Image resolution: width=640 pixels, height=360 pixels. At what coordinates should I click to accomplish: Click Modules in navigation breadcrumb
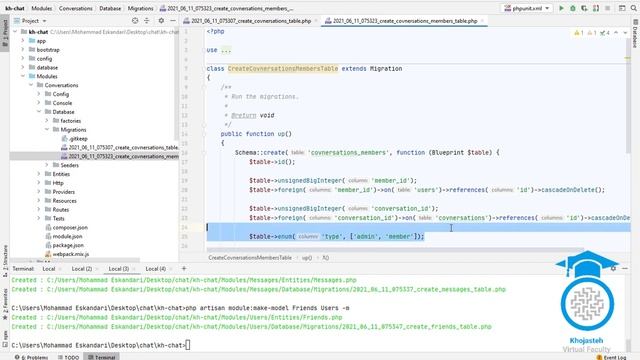pos(42,8)
